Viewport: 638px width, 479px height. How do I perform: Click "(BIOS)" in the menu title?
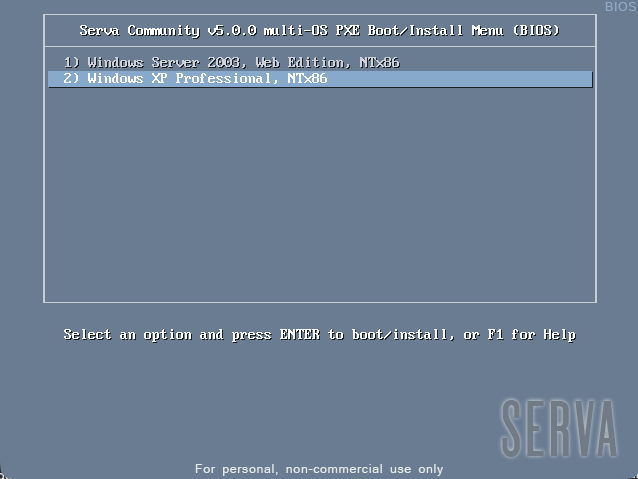(535, 31)
